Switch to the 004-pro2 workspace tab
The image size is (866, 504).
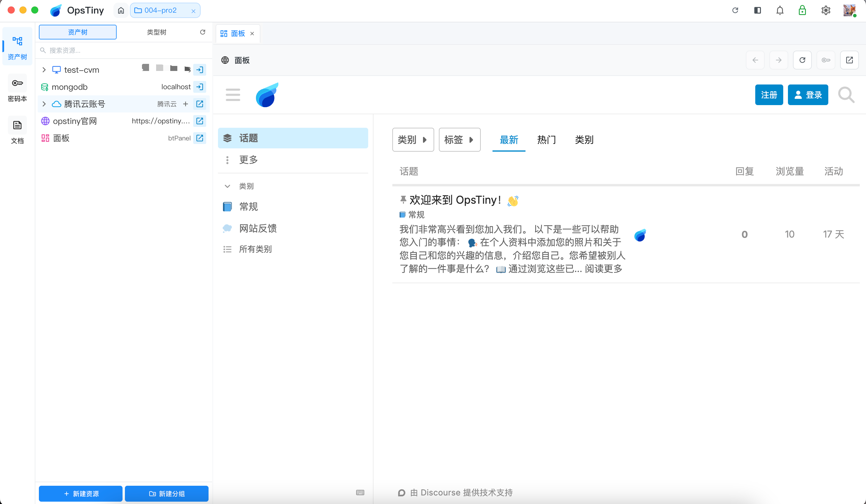click(x=160, y=10)
